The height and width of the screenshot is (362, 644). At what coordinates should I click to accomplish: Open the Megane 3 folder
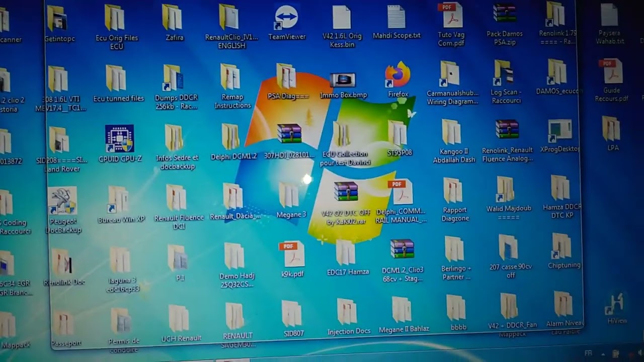[x=289, y=195]
